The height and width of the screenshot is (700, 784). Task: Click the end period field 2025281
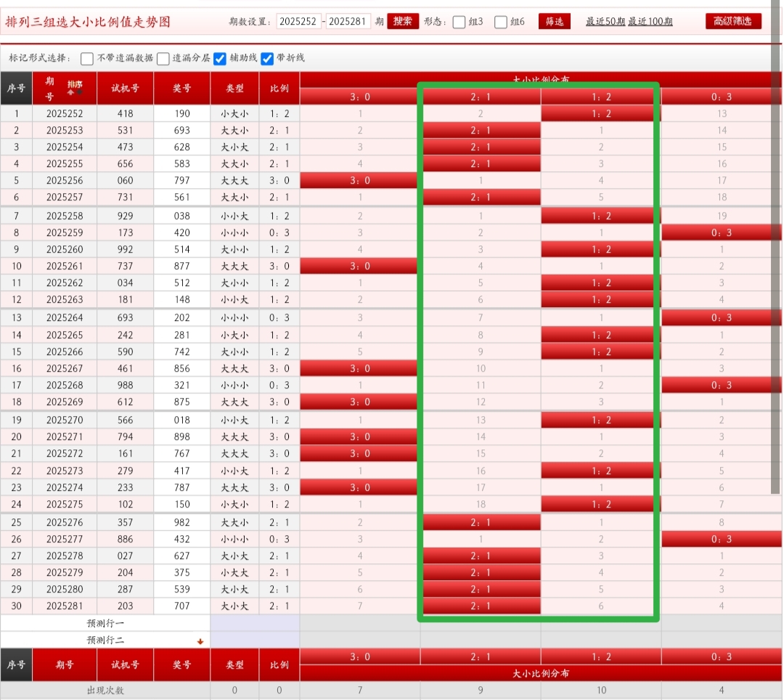pyautogui.click(x=348, y=22)
